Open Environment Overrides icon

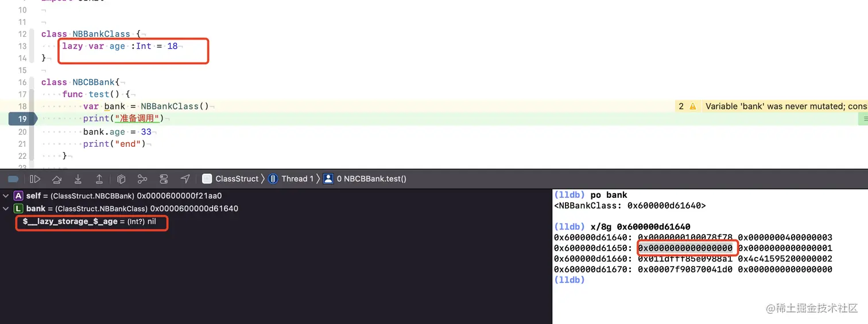click(x=164, y=179)
